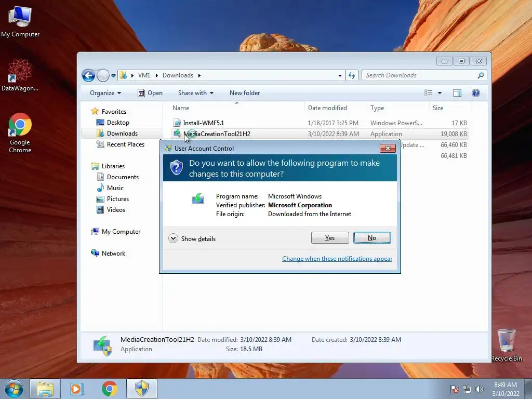The height and width of the screenshot is (399, 532).
Task: Click the Forward navigation arrow in Explorer
Action: coord(103,75)
